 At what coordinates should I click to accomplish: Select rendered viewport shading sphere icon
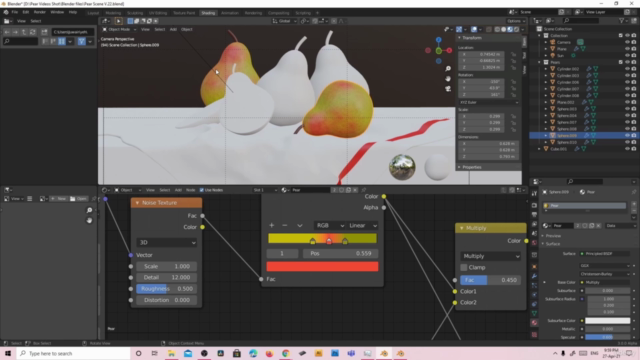[516, 29]
